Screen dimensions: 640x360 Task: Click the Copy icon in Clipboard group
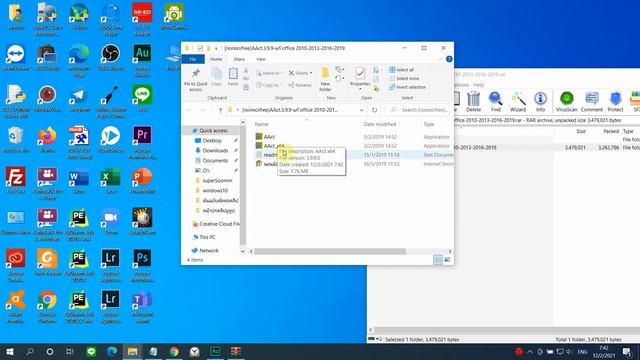pyautogui.click(x=216, y=77)
